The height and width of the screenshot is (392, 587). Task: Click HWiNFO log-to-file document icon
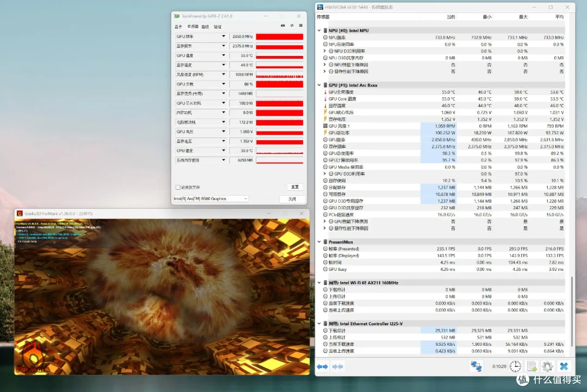[x=532, y=366]
